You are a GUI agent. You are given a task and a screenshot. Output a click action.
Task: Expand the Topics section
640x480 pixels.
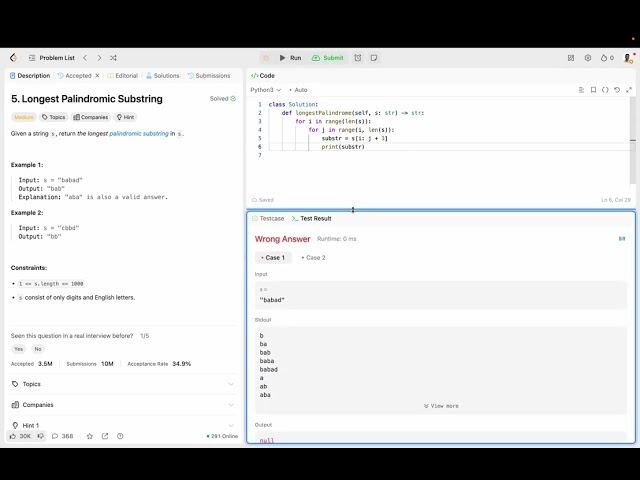click(123, 384)
